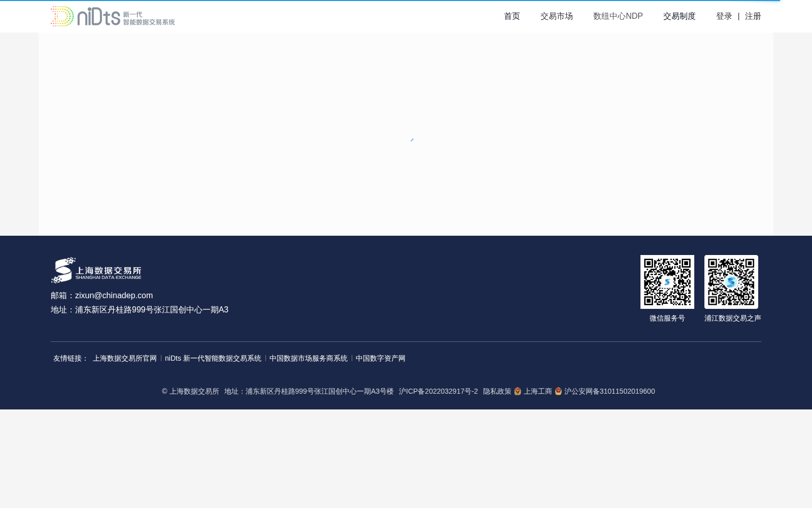Open 沪公安网备31011502019600 link
This screenshot has height=508, width=812.
609,392
